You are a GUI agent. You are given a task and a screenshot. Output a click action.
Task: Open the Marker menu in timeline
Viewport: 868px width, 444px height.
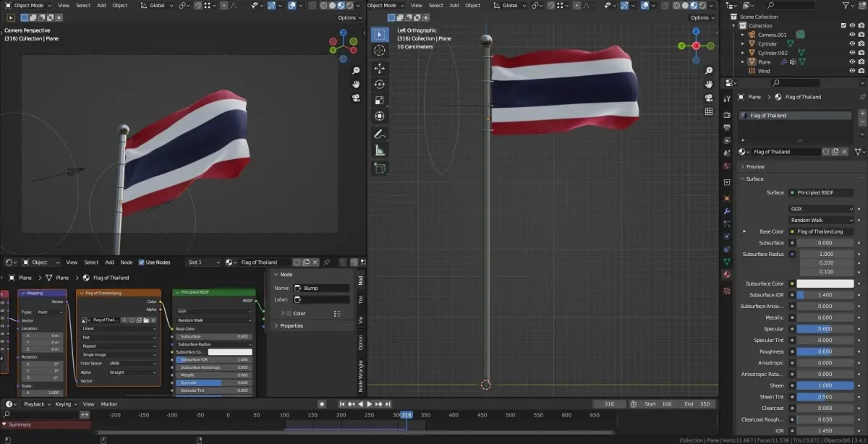[109, 404]
